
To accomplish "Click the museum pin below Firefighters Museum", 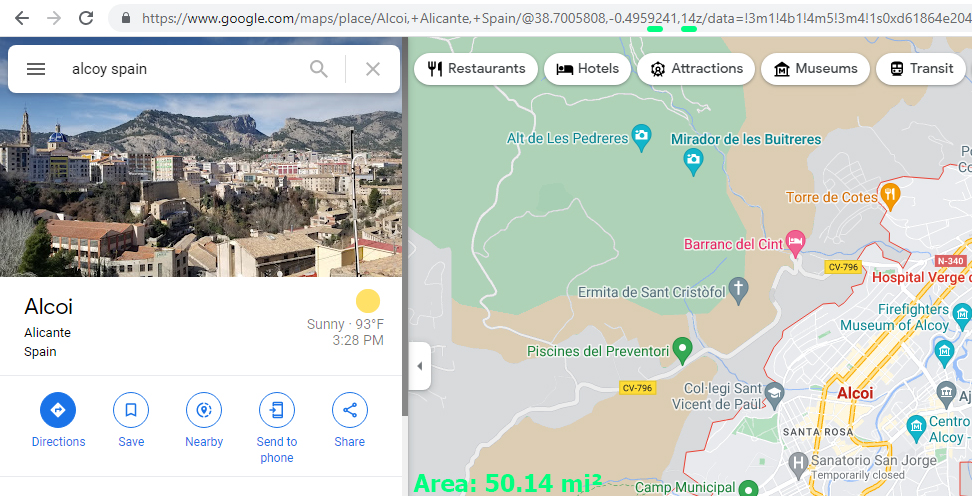I will tap(945, 352).
